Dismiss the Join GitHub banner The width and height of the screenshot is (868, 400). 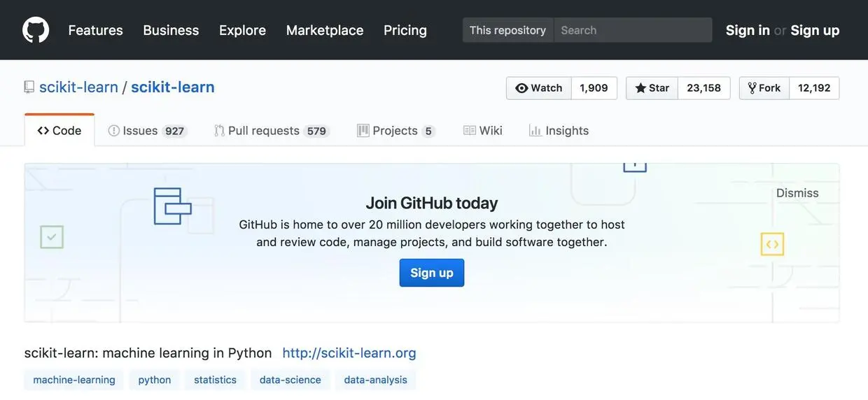pos(797,193)
